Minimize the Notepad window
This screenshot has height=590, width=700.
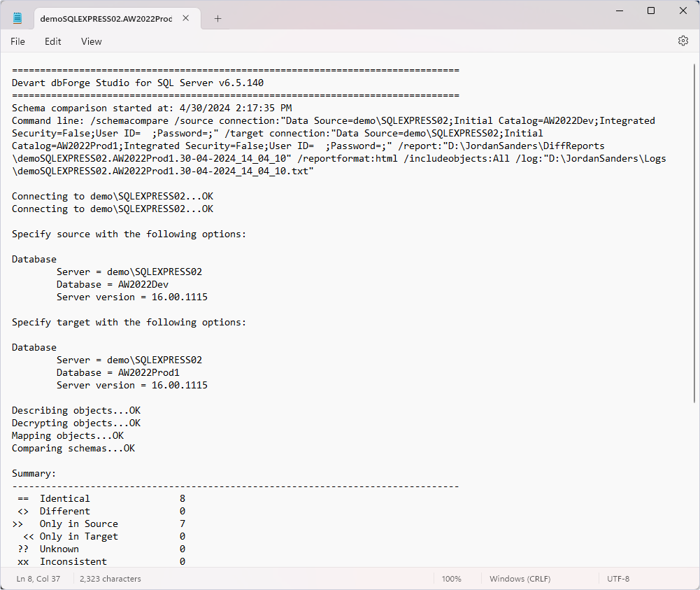(x=619, y=10)
